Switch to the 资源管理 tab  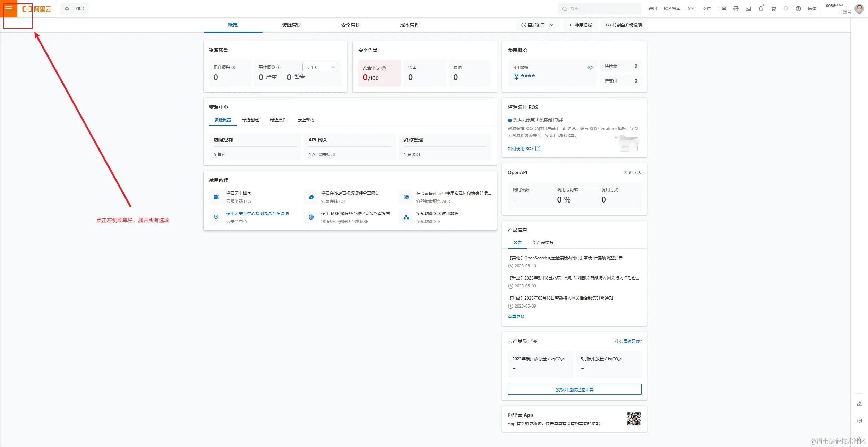292,25
